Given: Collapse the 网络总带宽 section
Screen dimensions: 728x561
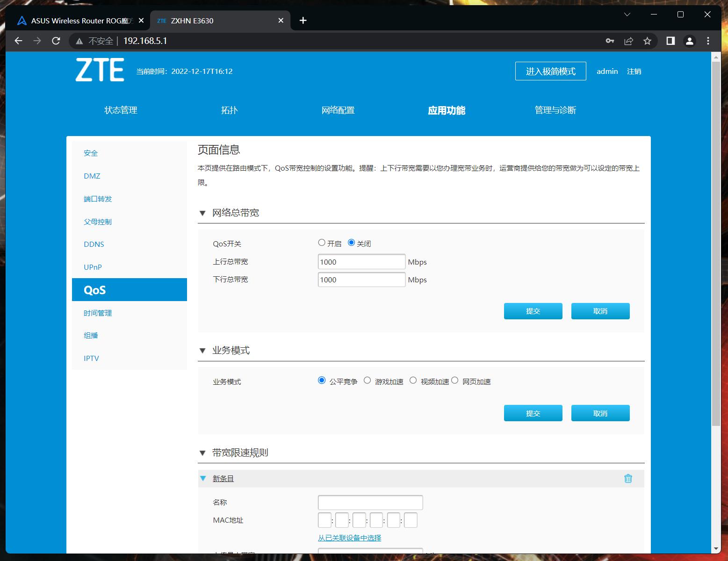Looking at the screenshot, I should click(x=202, y=213).
